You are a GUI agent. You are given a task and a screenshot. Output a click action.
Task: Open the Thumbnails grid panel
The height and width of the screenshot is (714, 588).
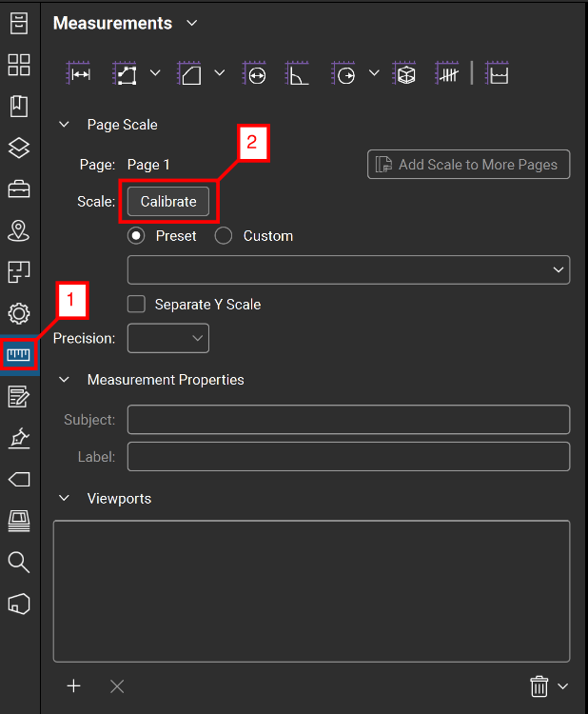(19, 65)
